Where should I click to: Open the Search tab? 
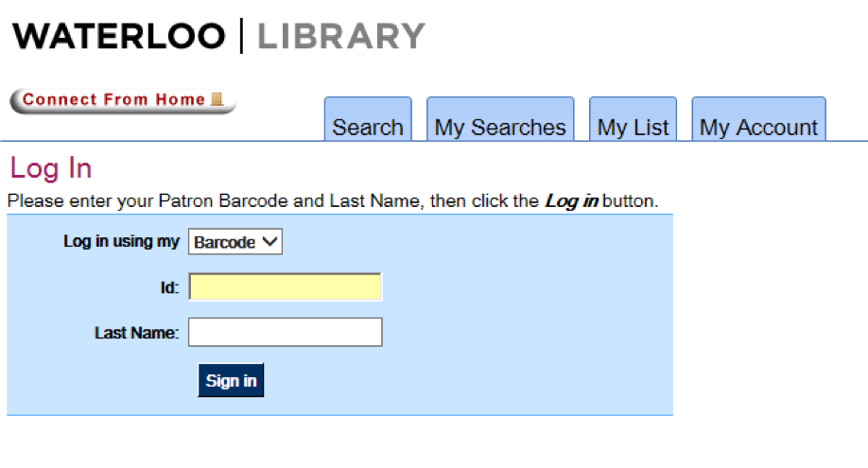tap(368, 127)
